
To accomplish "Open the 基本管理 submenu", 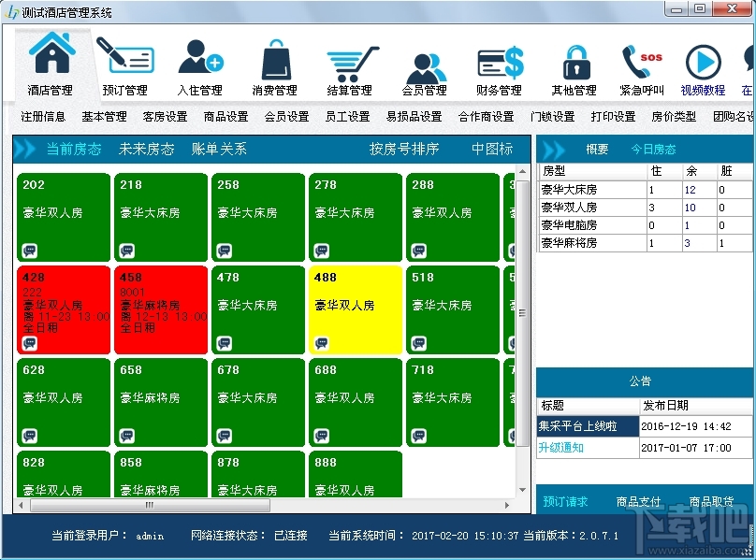I will coord(104,117).
